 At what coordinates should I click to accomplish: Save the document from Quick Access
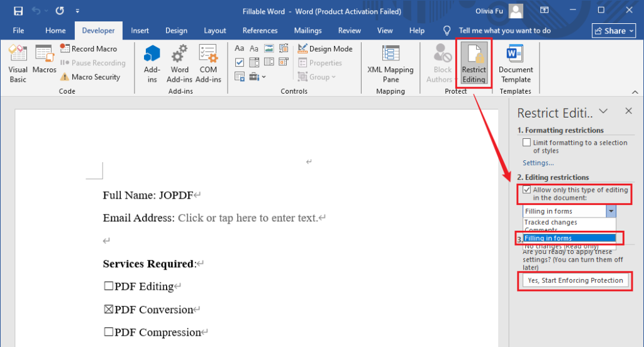point(18,11)
